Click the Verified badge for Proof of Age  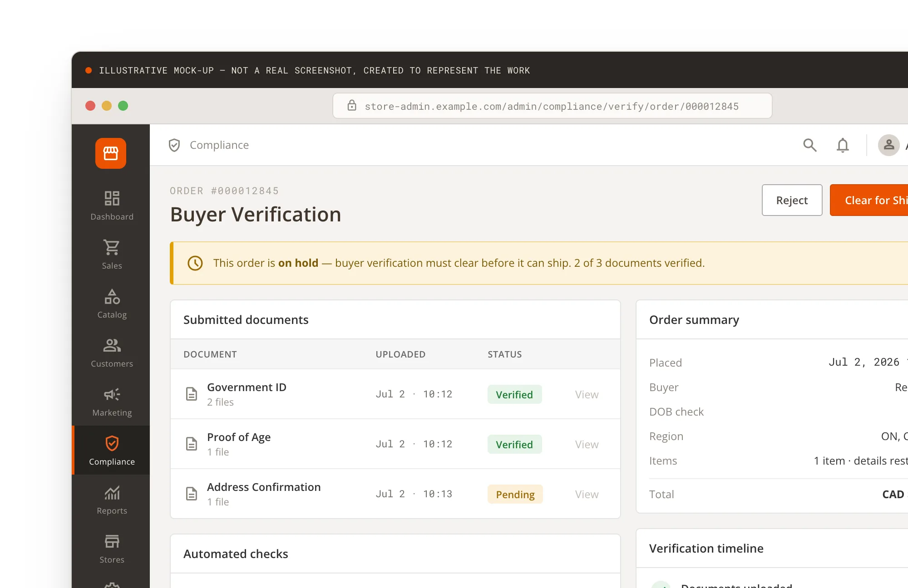[x=514, y=444]
